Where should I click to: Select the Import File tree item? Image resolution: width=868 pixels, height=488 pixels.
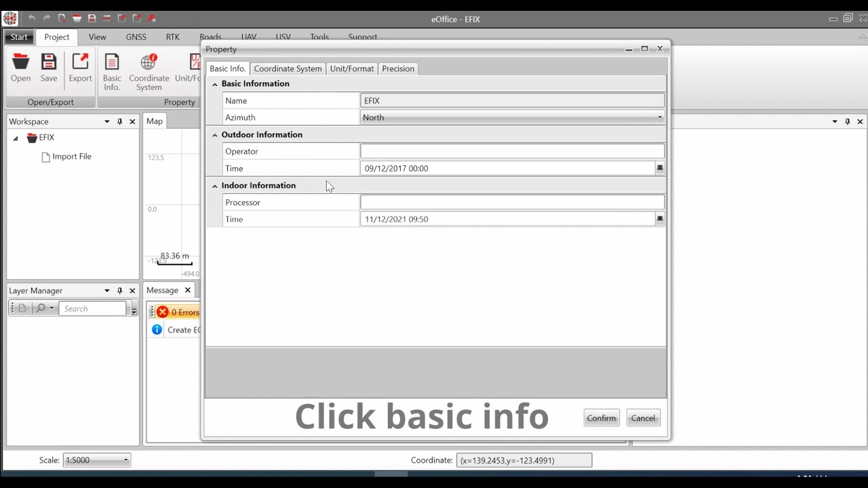coord(66,157)
